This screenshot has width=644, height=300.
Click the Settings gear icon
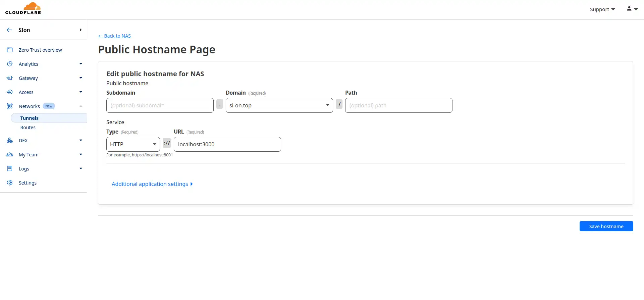[10, 183]
